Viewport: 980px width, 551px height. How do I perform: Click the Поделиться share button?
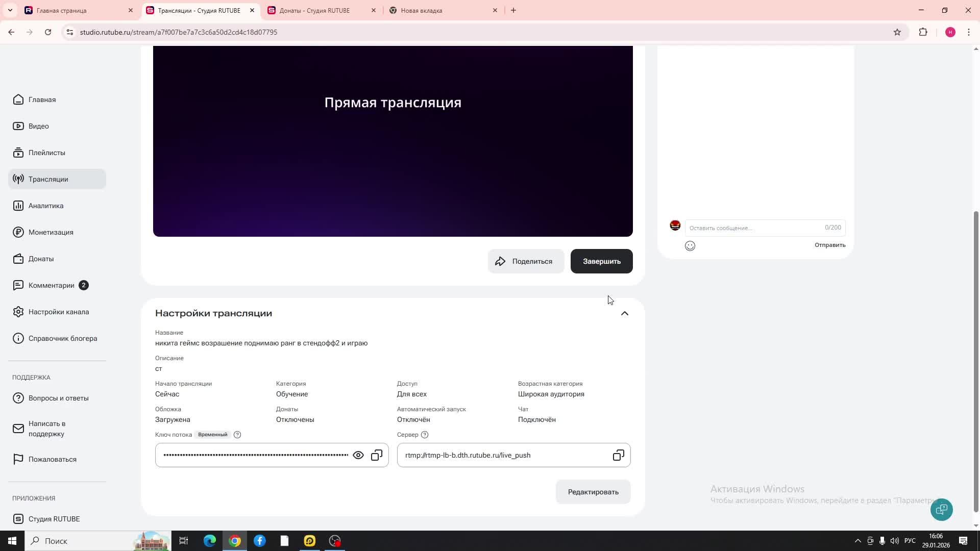tap(526, 261)
